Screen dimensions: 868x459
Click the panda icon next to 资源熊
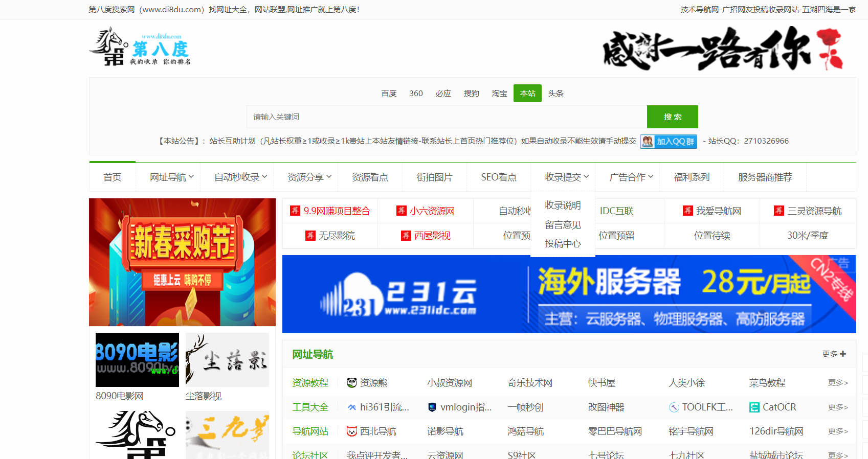click(x=352, y=382)
